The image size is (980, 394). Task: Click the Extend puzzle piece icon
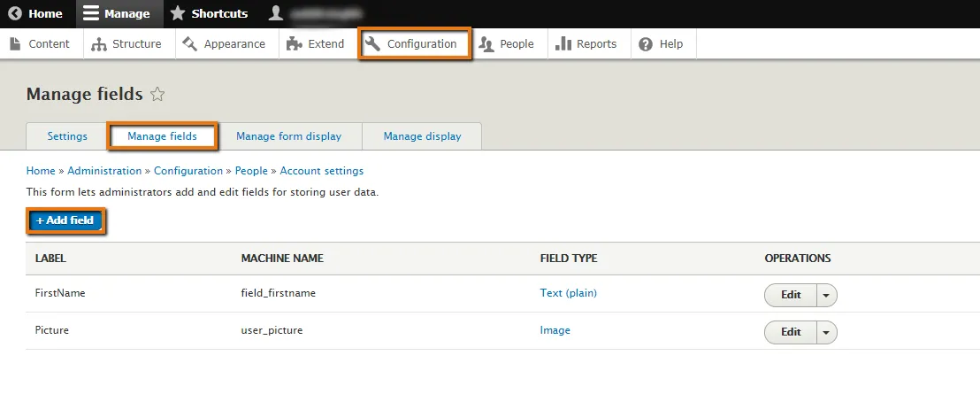tap(294, 43)
